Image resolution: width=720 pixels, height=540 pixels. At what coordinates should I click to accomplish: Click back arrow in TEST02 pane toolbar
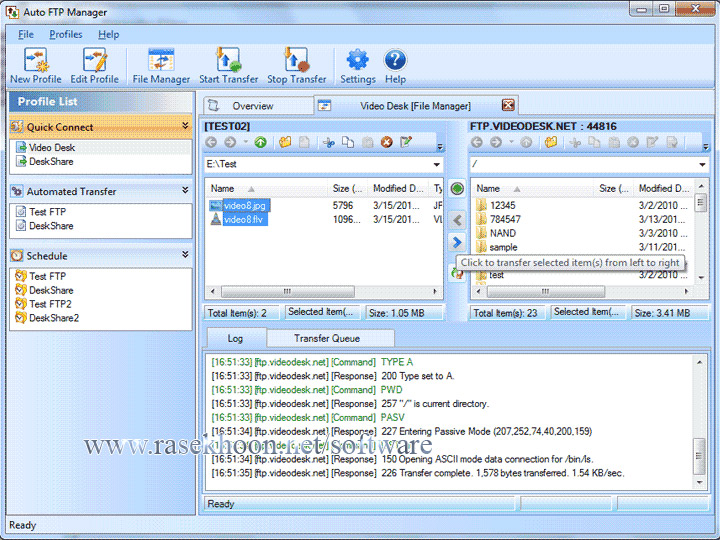point(211,142)
